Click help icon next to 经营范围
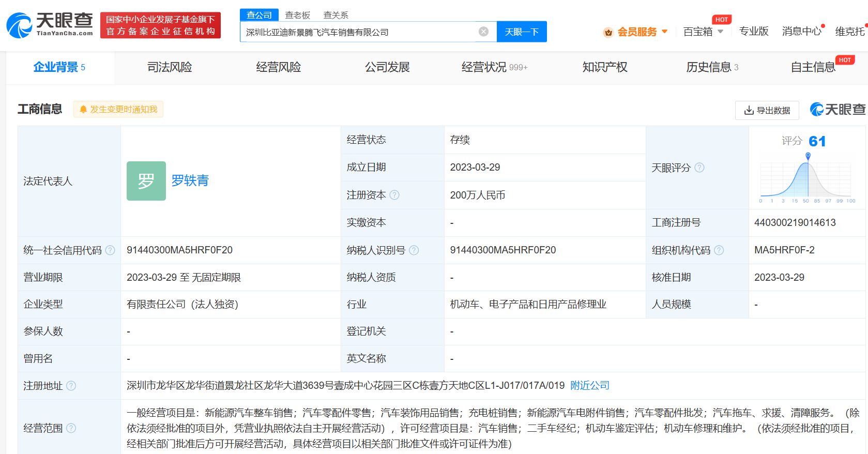 point(71,428)
